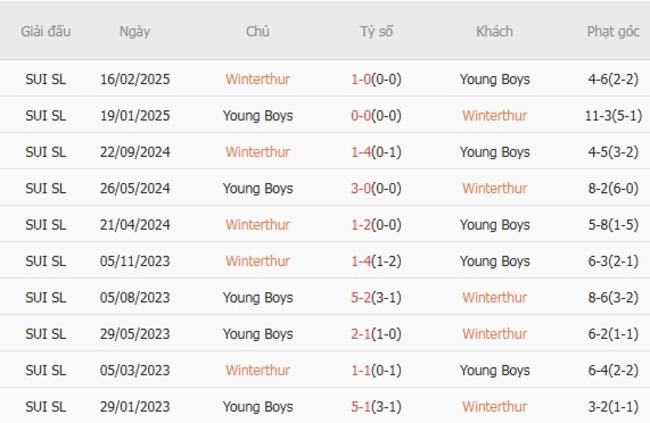Click the "Ngày" column header

click(135, 31)
